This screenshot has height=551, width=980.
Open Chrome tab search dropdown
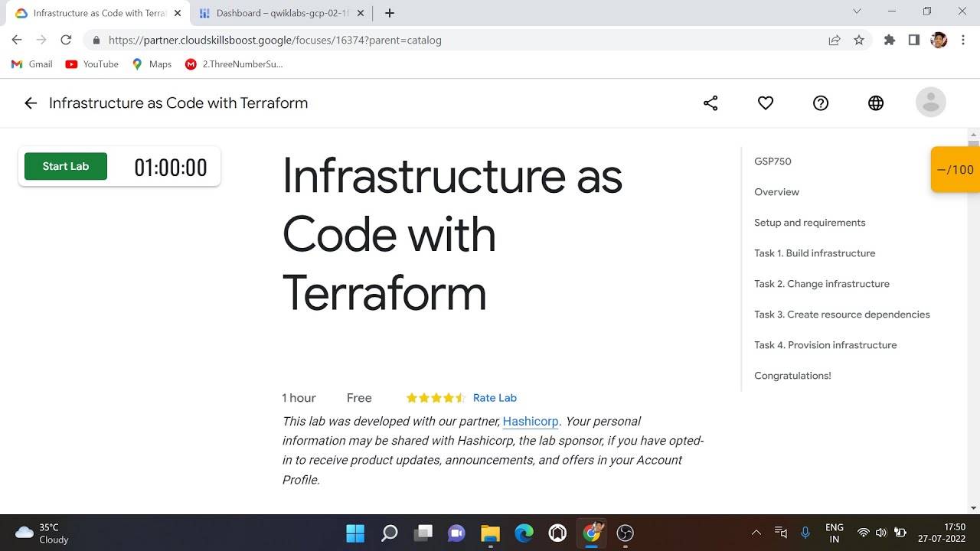point(857,11)
